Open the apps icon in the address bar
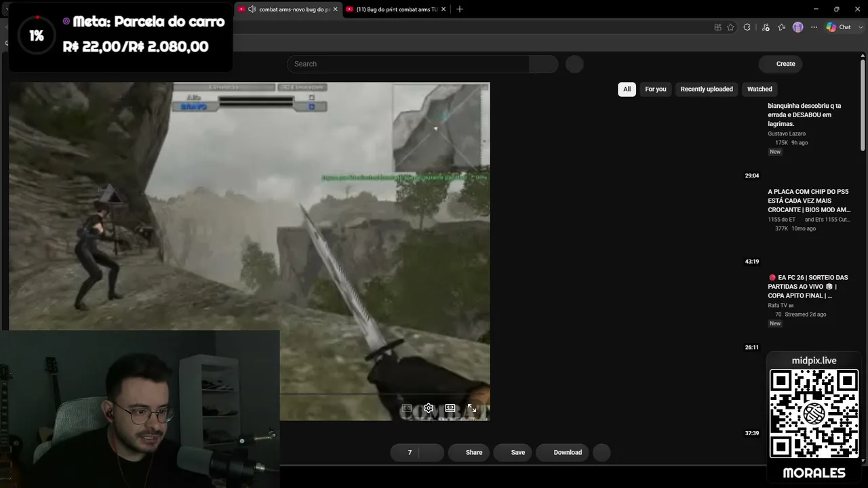Image resolution: width=868 pixels, height=488 pixels. pyautogui.click(x=717, y=27)
